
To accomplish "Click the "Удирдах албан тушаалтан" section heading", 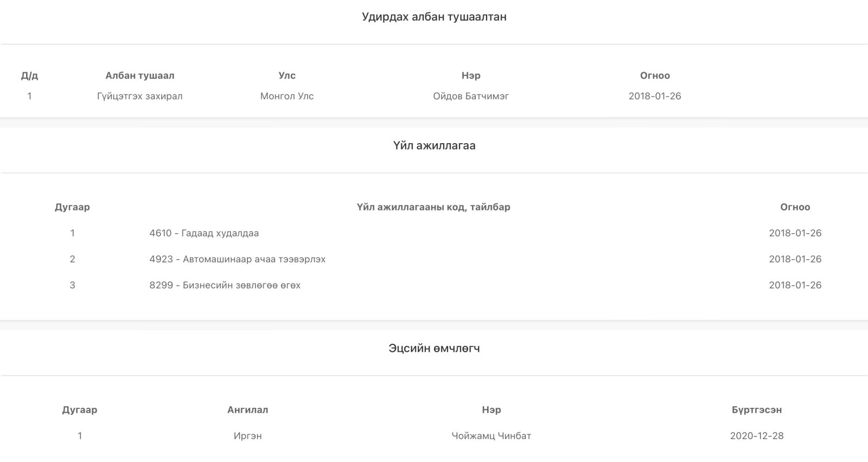I will click(x=434, y=17).
